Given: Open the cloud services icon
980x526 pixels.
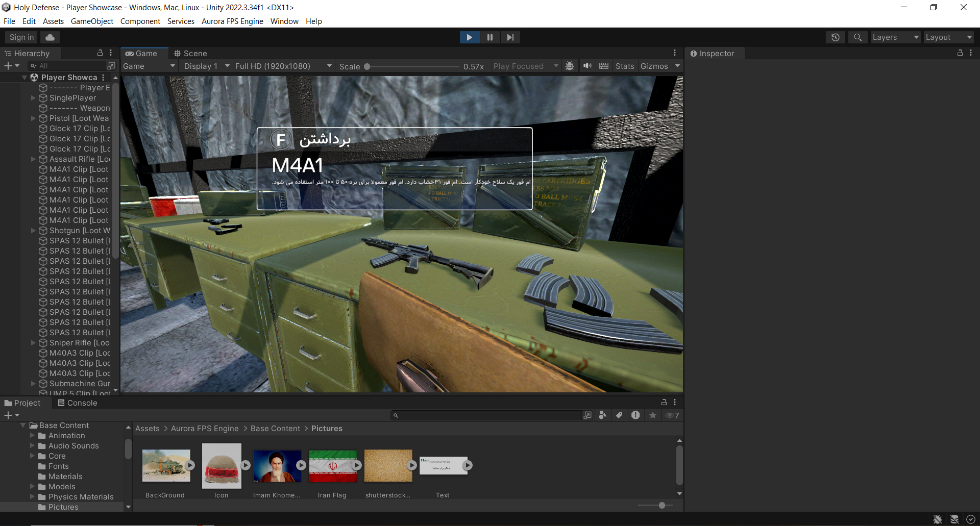Looking at the screenshot, I should [50, 37].
